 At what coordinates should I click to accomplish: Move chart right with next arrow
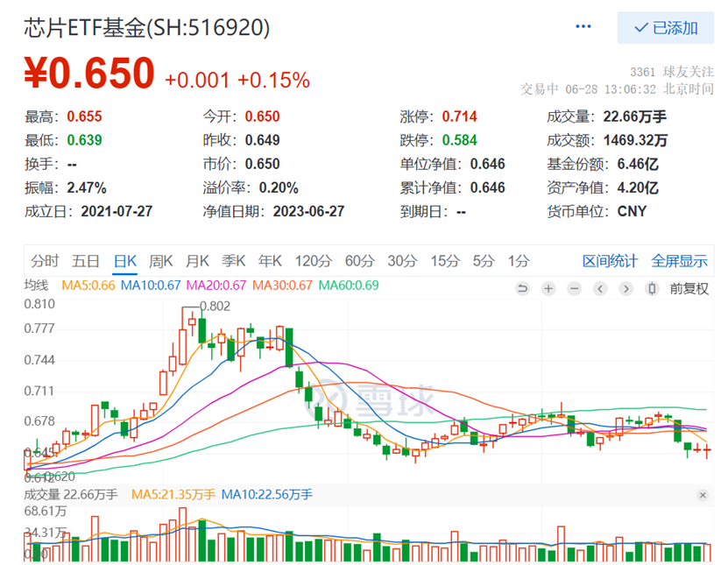(626, 289)
